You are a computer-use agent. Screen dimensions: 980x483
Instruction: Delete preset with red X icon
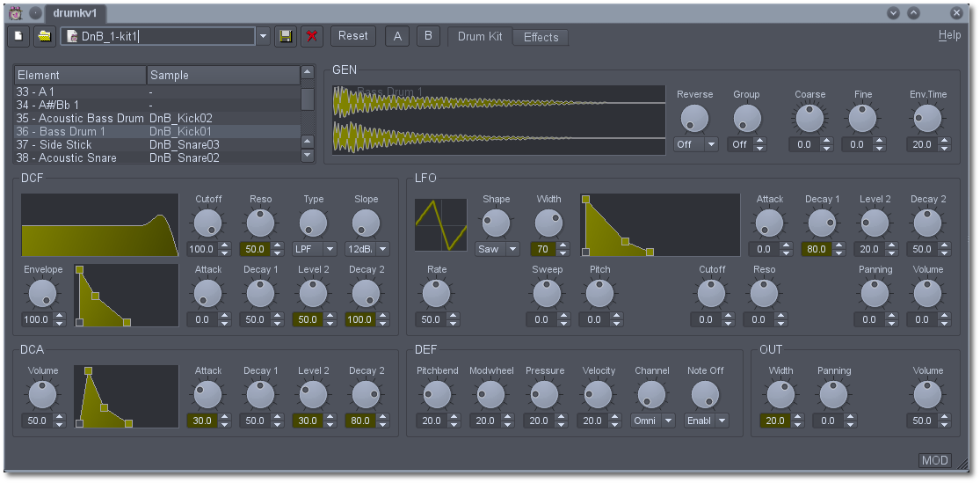pos(311,36)
